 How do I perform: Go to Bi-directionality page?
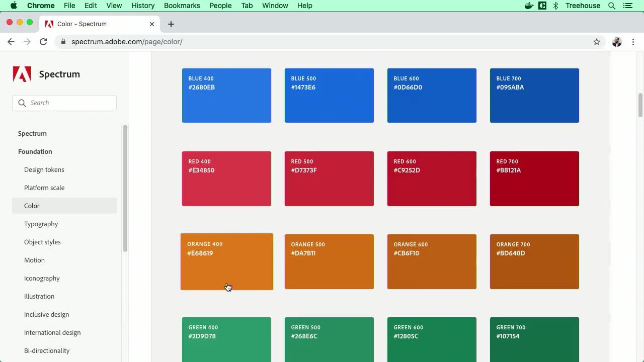(x=47, y=350)
